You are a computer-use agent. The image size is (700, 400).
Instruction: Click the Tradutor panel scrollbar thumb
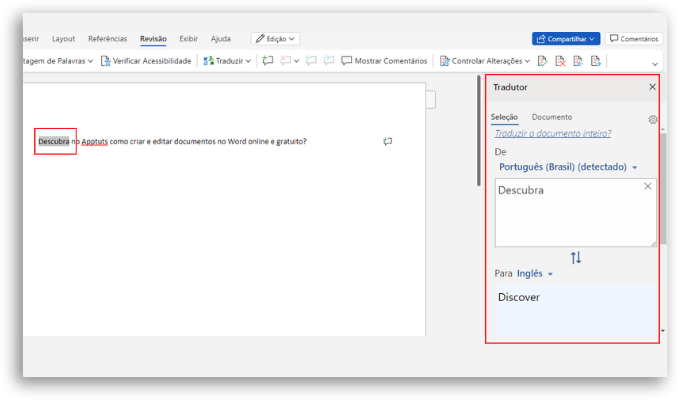(663, 188)
